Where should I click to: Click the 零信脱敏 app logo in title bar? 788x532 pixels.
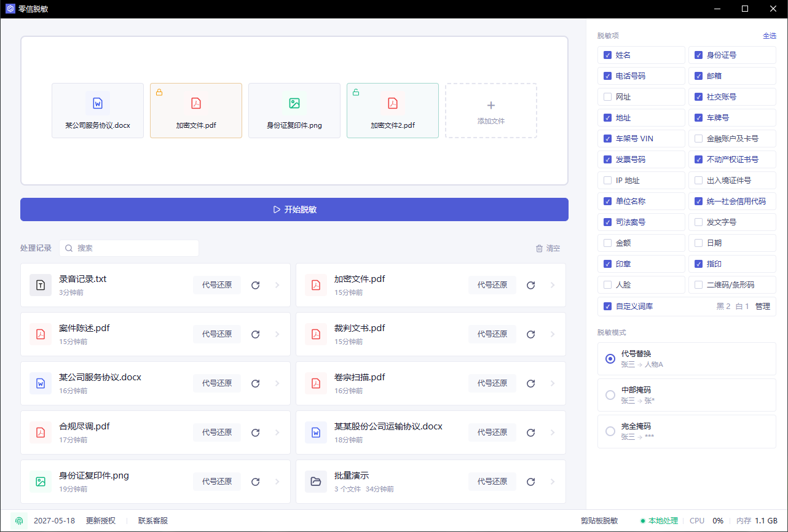pyautogui.click(x=10, y=9)
